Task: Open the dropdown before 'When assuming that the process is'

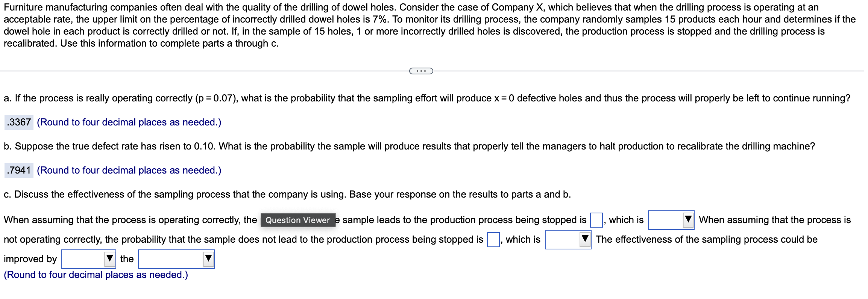Action: 671,220
